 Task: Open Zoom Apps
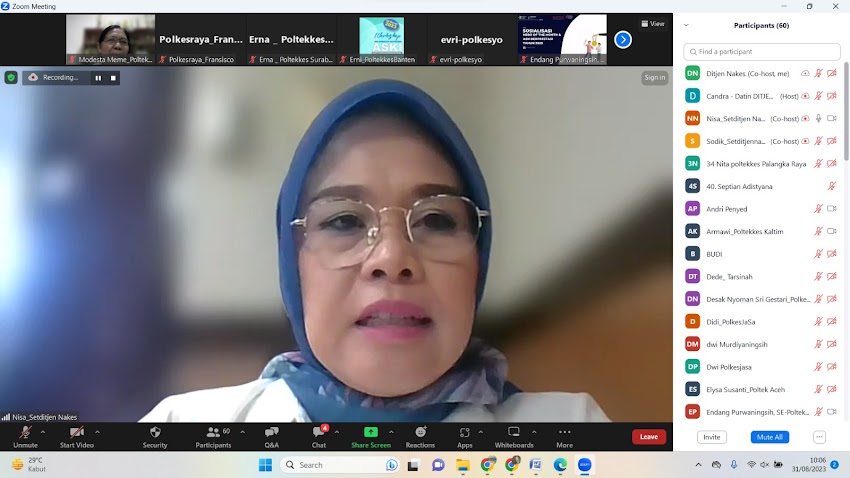point(465,437)
